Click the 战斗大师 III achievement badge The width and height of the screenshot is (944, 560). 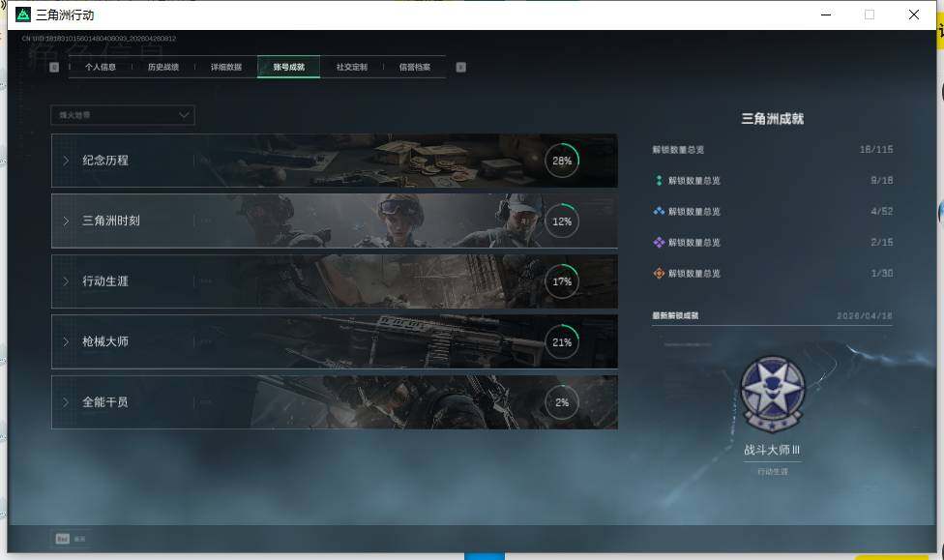pyautogui.click(x=773, y=395)
